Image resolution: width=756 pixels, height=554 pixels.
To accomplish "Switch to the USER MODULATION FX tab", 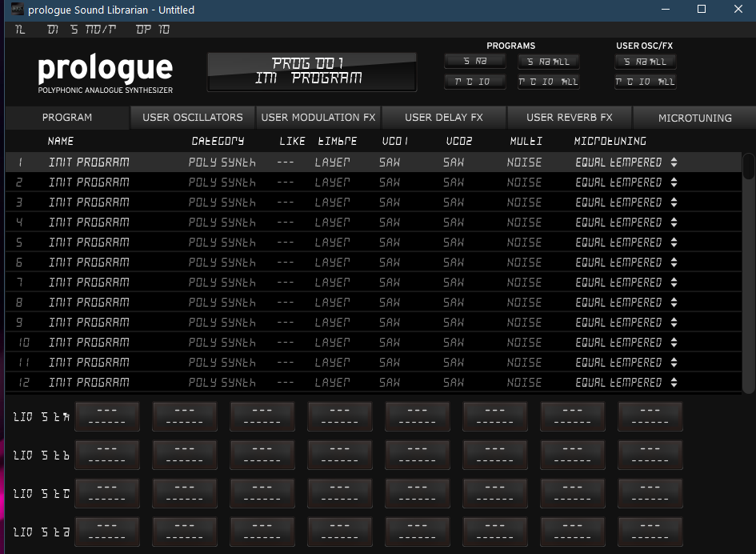I will (318, 118).
